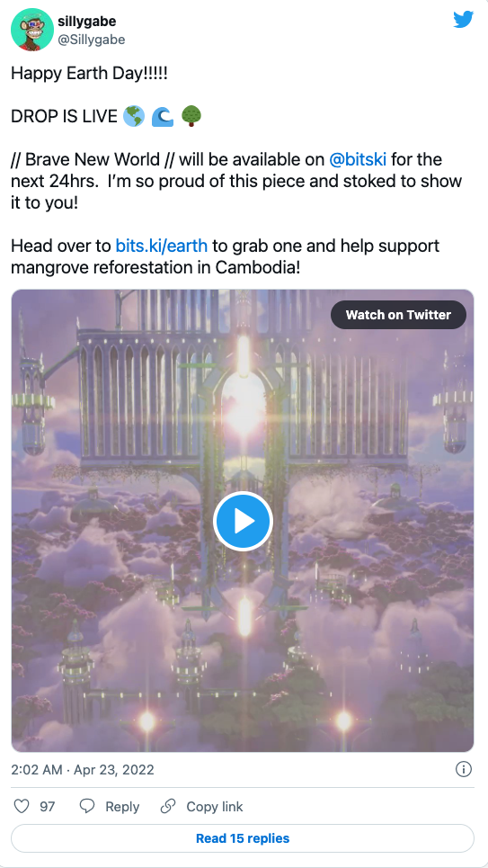Screen dimensions: 488x868
Task: Open sillygabe's profile avatar
Action: click(x=32, y=30)
